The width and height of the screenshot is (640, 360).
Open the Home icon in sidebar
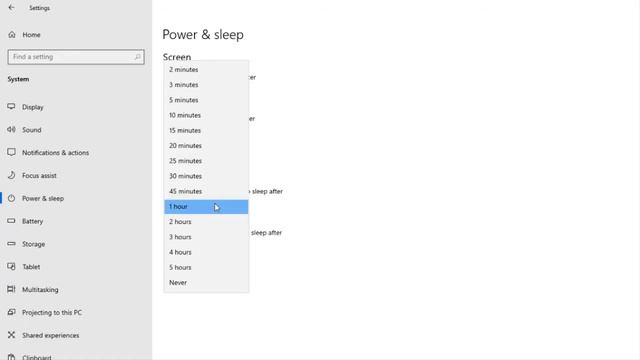(12, 35)
